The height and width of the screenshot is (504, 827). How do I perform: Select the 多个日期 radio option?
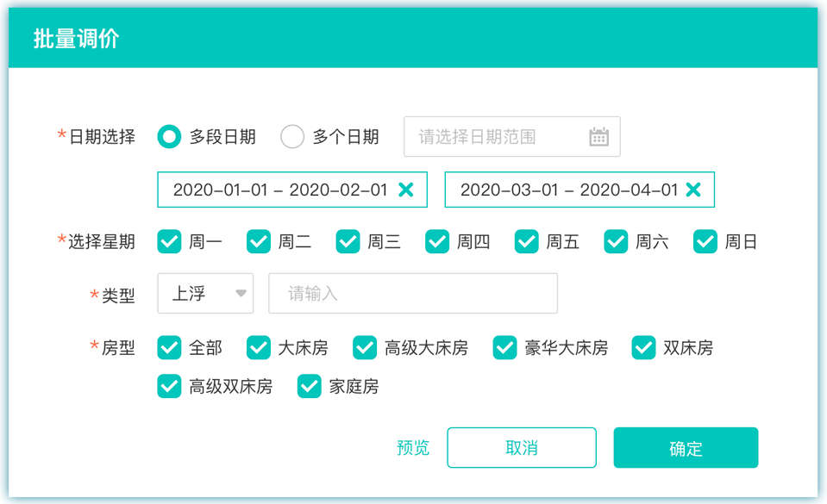(x=292, y=136)
